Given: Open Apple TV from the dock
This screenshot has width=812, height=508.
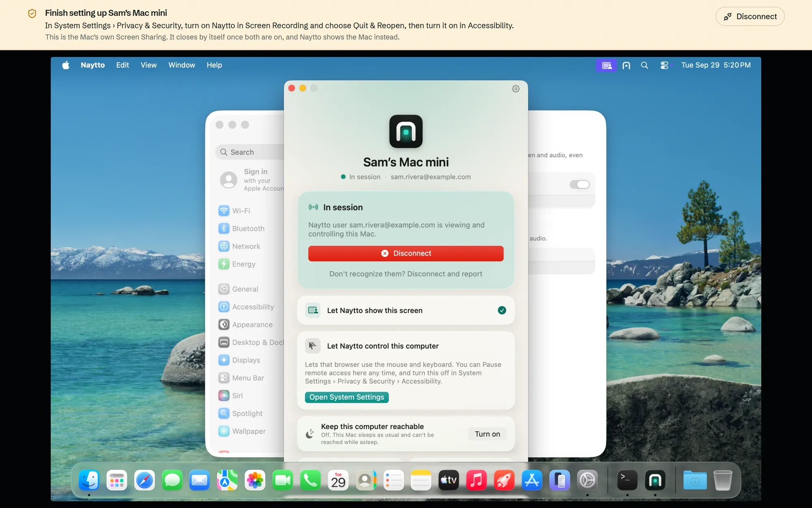Looking at the screenshot, I should pos(449,481).
